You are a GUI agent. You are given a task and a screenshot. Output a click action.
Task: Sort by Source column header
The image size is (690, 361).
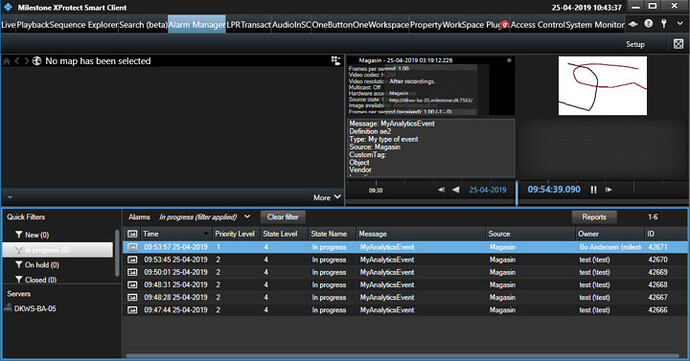pyautogui.click(x=530, y=234)
